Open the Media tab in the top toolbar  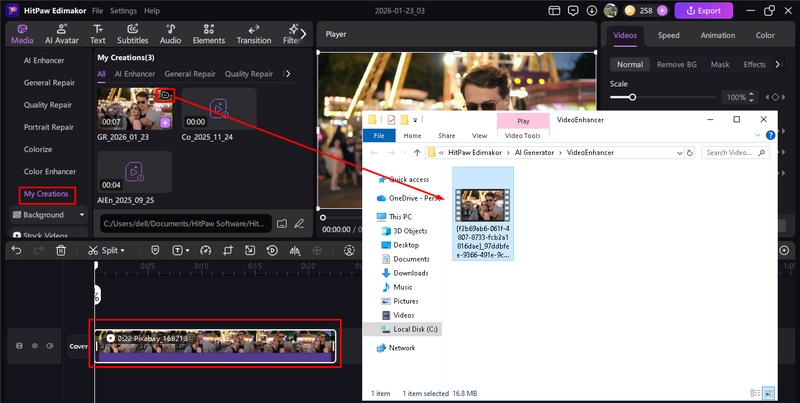[x=22, y=34]
